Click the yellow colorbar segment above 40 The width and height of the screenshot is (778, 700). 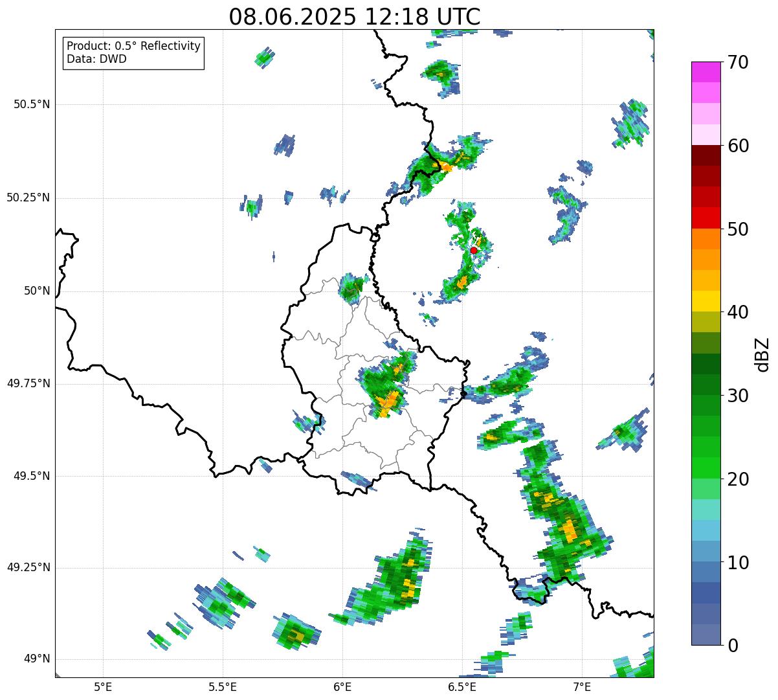[x=705, y=301]
